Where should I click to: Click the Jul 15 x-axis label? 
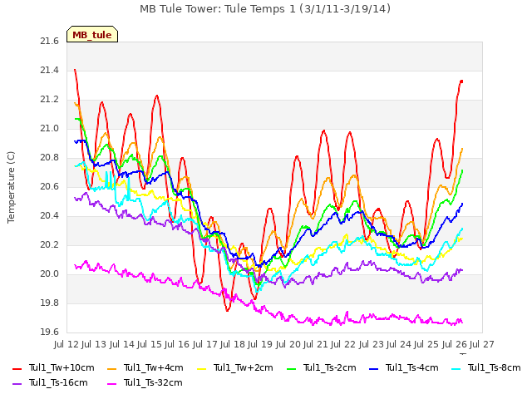coord(150,345)
